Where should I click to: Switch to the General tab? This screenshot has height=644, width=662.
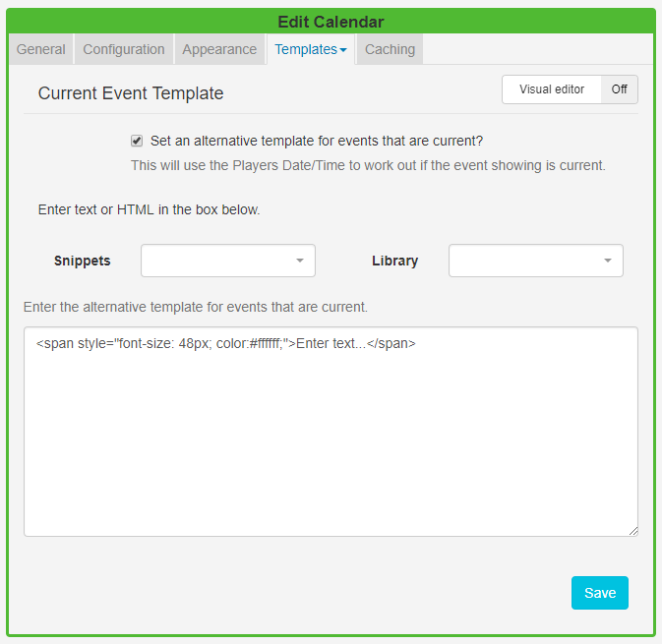(x=41, y=49)
